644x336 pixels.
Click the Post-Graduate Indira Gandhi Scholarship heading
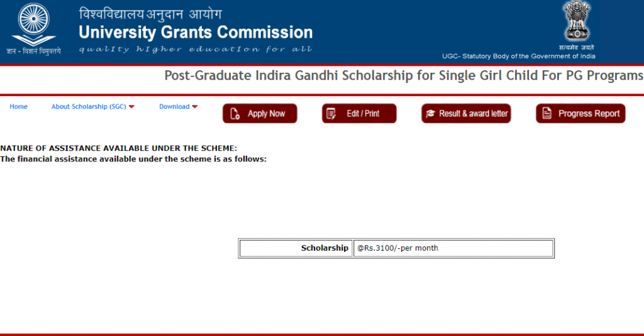click(404, 75)
